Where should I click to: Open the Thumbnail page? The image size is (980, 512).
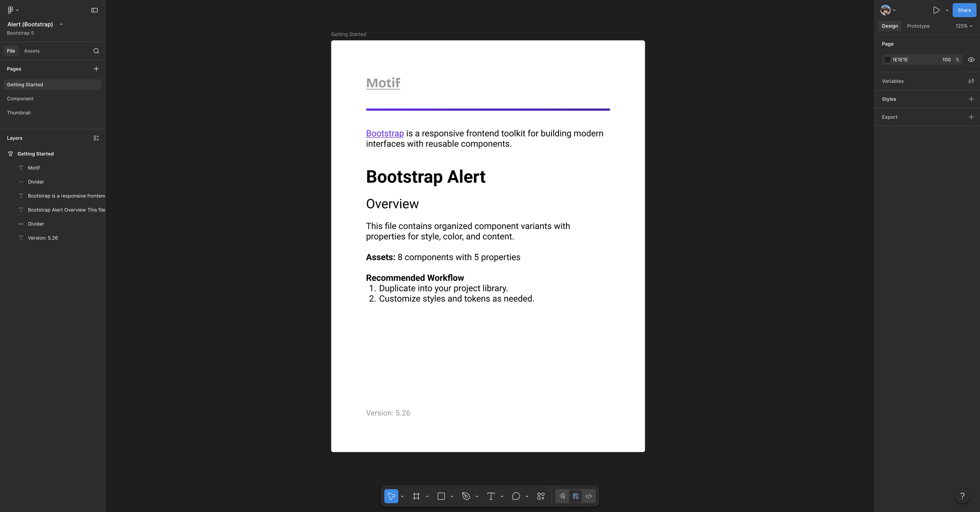coord(53,113)
